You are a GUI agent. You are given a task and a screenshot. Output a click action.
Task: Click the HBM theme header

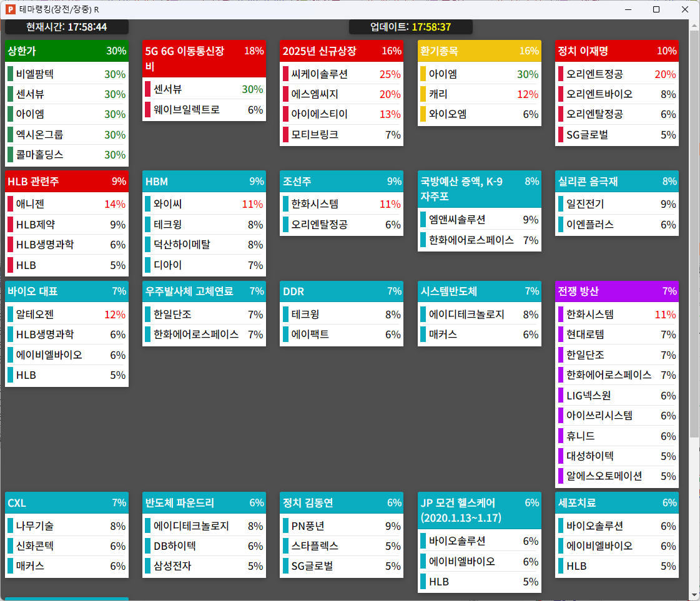(204, 181)
